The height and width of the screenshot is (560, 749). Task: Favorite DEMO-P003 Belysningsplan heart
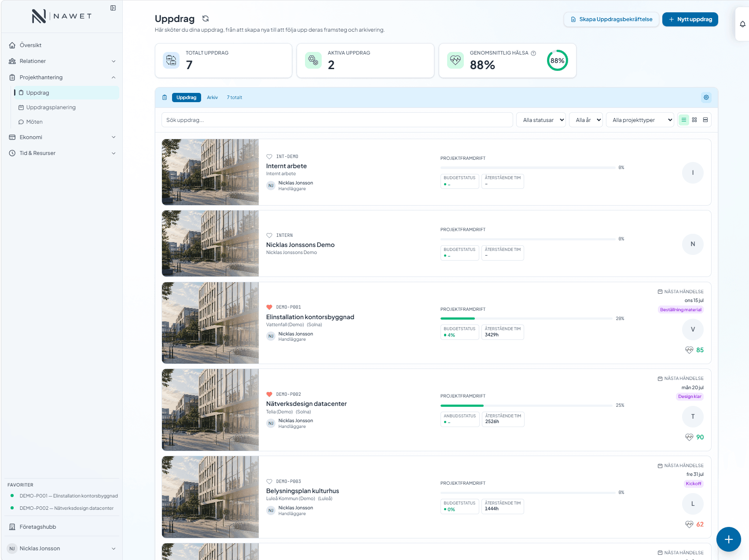[x=269, y=482]
